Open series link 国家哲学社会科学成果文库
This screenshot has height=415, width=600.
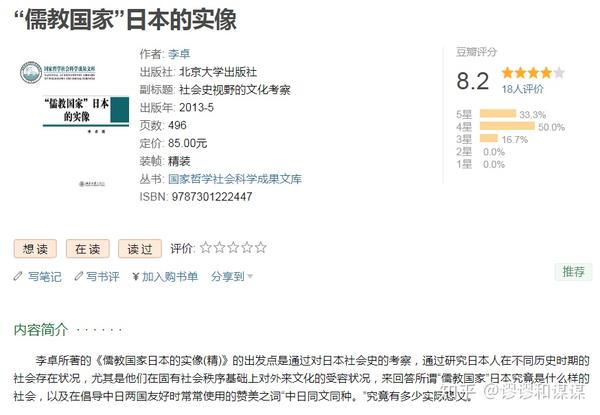point(235,179)
